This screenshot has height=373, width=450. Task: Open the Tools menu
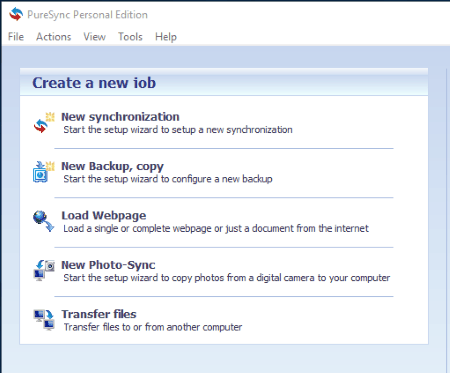(x=130, y=37)
